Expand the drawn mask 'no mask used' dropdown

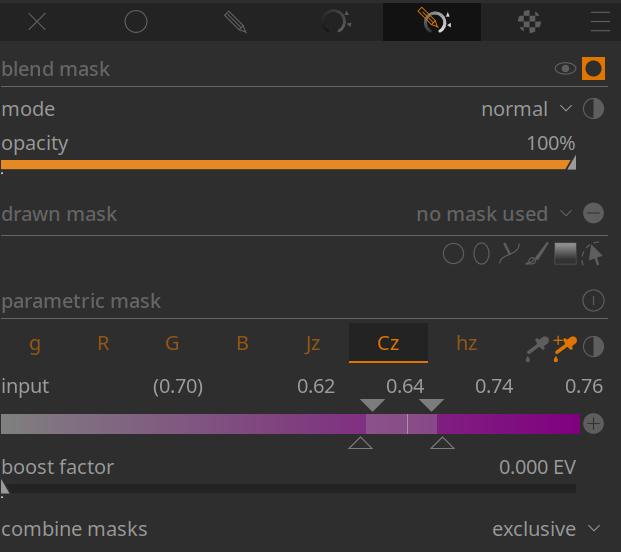click(494, 214)
